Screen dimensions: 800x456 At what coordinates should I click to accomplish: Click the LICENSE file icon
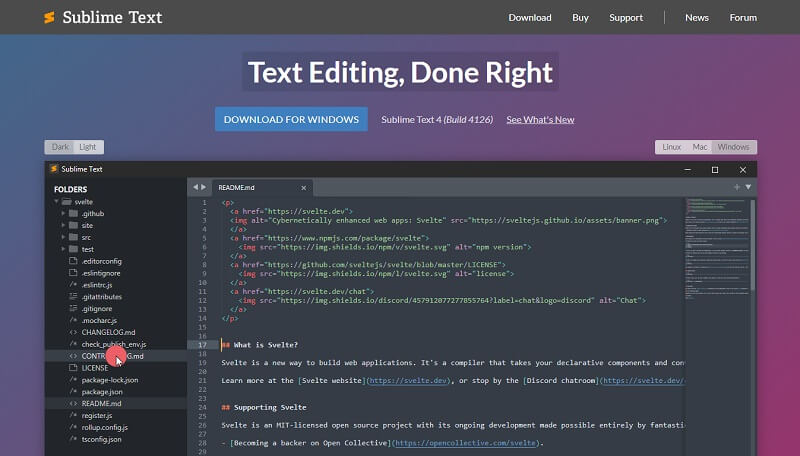(73, 368)
